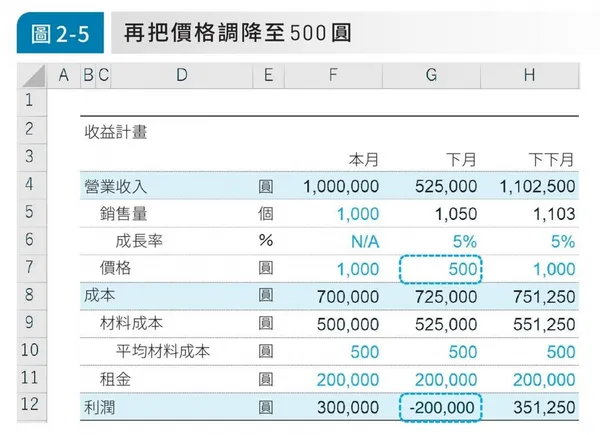Select row 1 header
Screen dimensions: 600x435
click(x=32, y=103)
